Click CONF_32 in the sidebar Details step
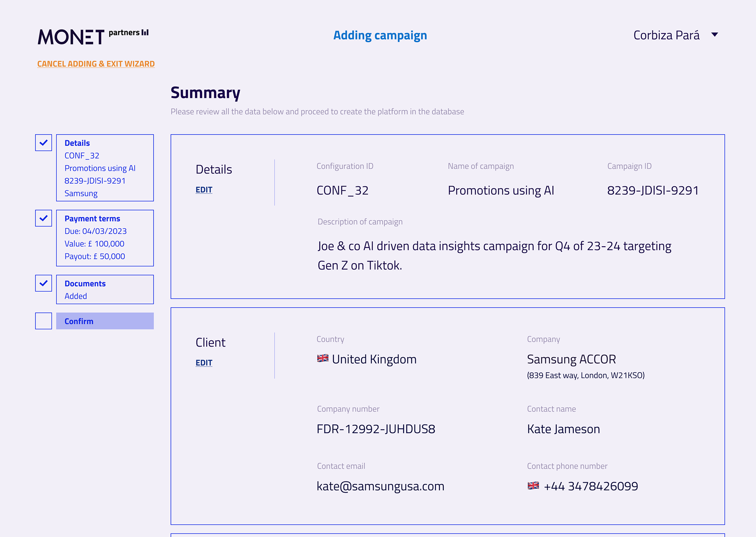Screen dimensions: 756x537 pyautogui.click(x=82, y=156)
